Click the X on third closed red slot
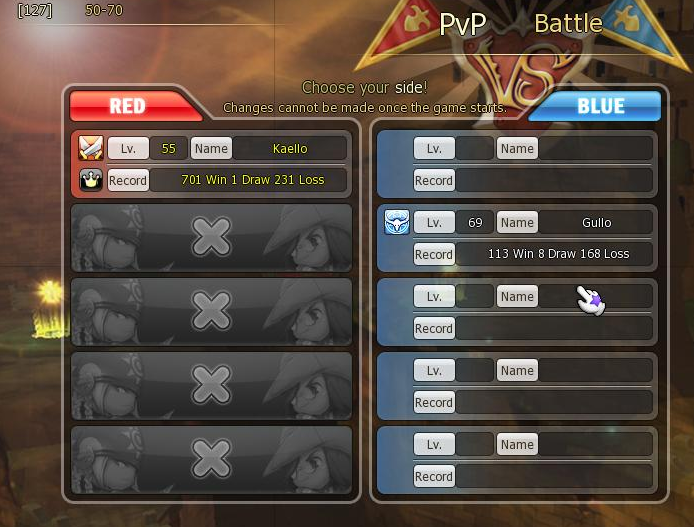 [211, 385]
